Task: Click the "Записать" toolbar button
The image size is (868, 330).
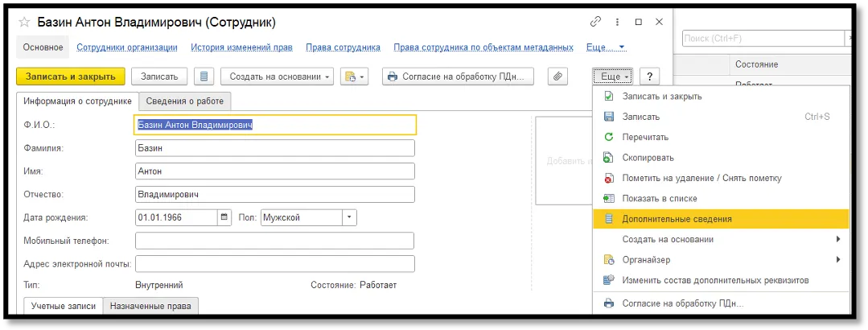Action: coord(159,76)
